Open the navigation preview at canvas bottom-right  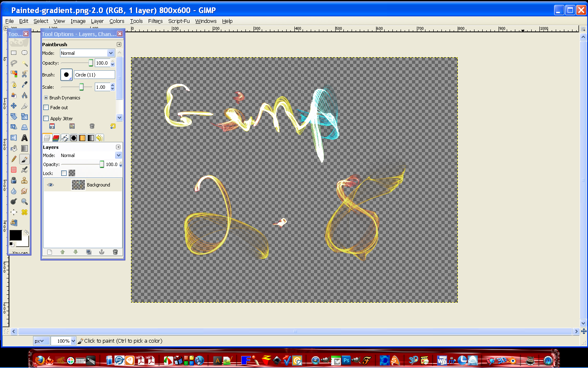[x=584, y=332]
